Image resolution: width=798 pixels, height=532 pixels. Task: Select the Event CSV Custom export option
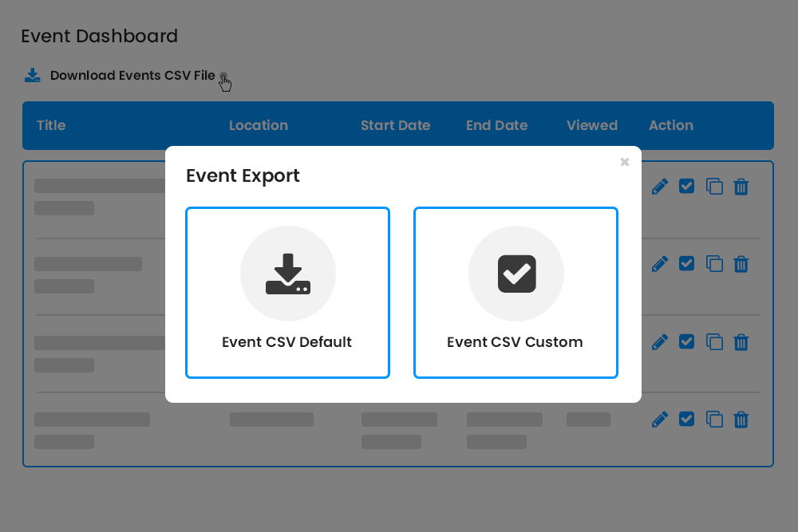516,293
